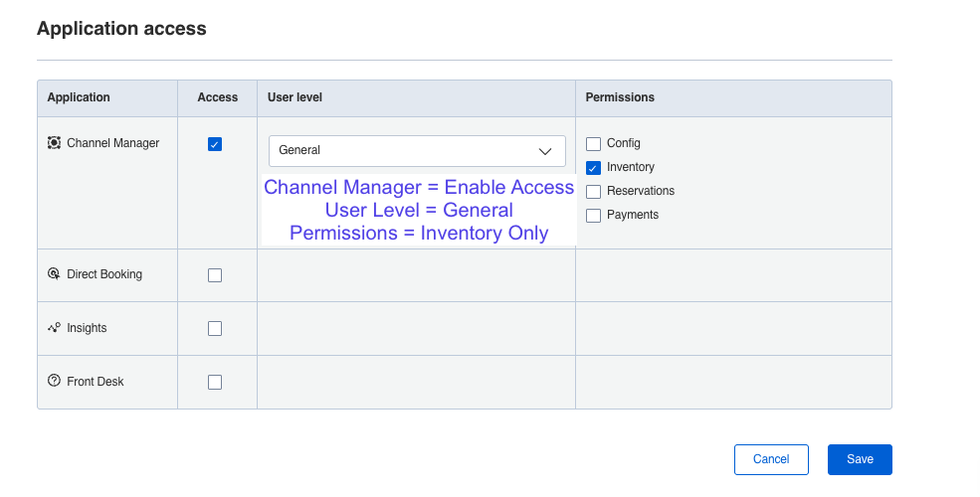
Task: Check the Config permission box
Action: (594, 144)
